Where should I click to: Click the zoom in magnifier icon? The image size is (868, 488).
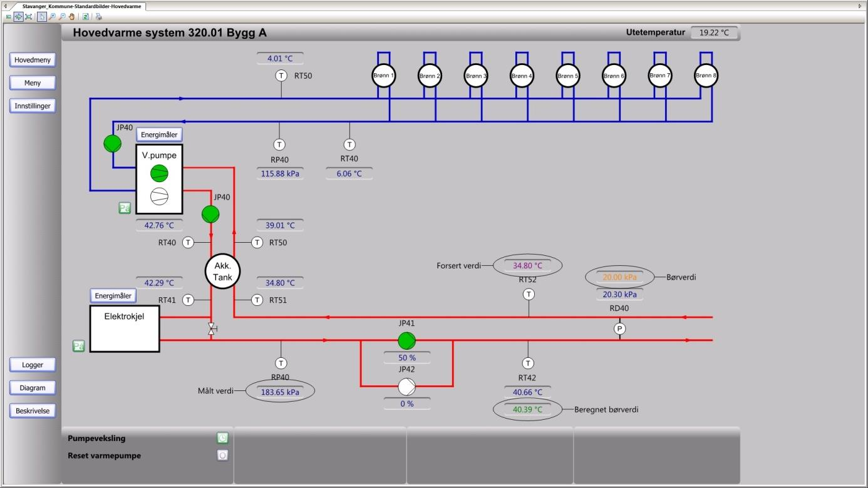coord(52,17)
